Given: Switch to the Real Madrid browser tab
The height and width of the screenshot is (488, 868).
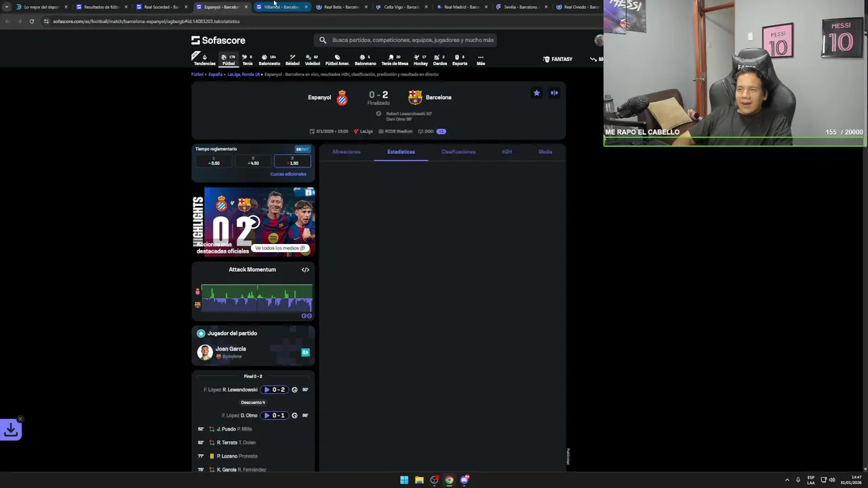Looking at the screenshot, I should [461, 7].
